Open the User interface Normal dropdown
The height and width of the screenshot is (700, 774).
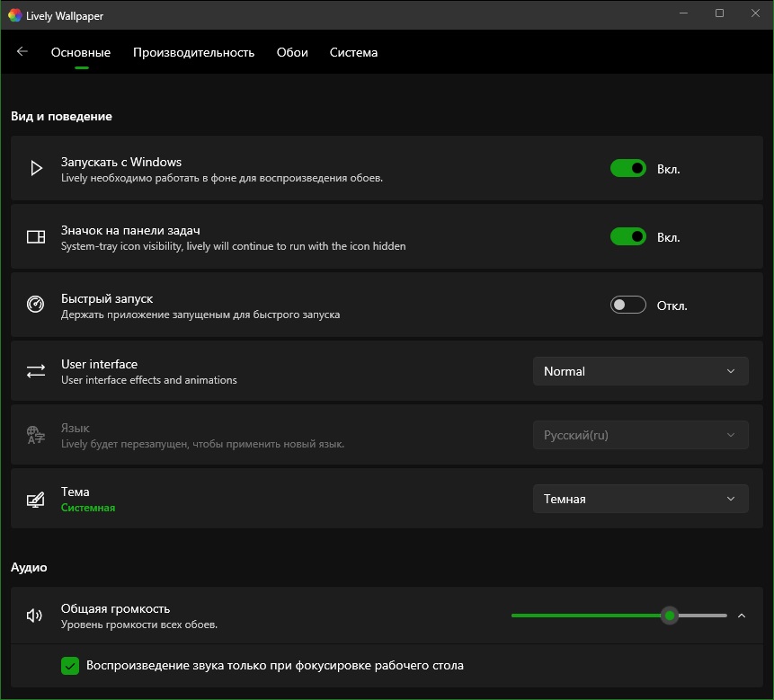pos(640,371)
